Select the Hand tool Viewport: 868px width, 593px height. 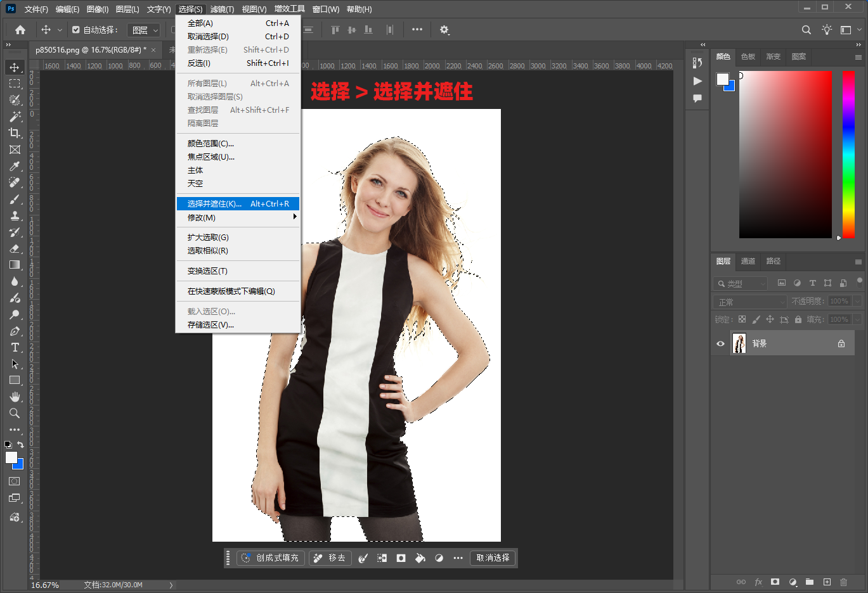pyautogui.click(x=15, y=397)
